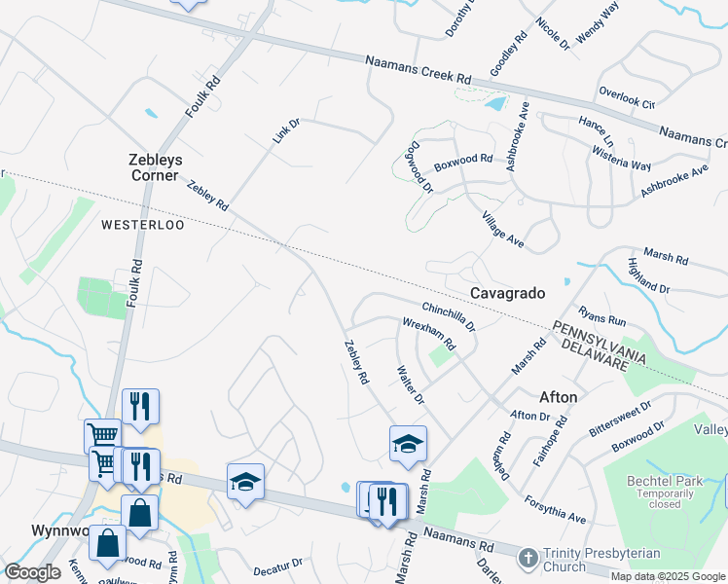This screenshot has width=728, height=584.
Task: Click the lower shopping bag marker
Action: [x=107, y=545]
